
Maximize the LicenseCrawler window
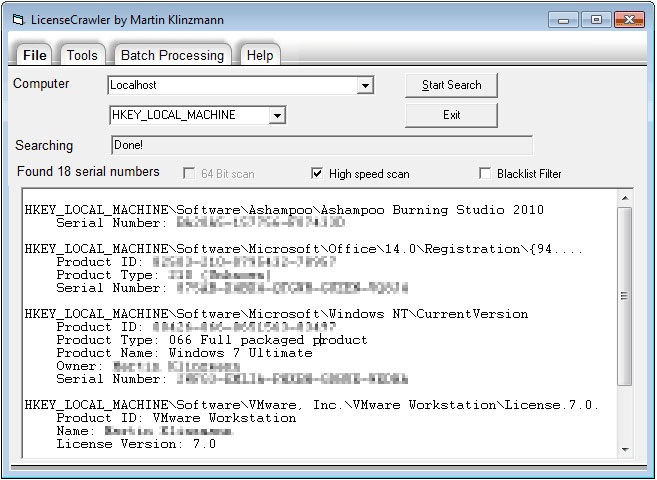[x=596, y=20]
